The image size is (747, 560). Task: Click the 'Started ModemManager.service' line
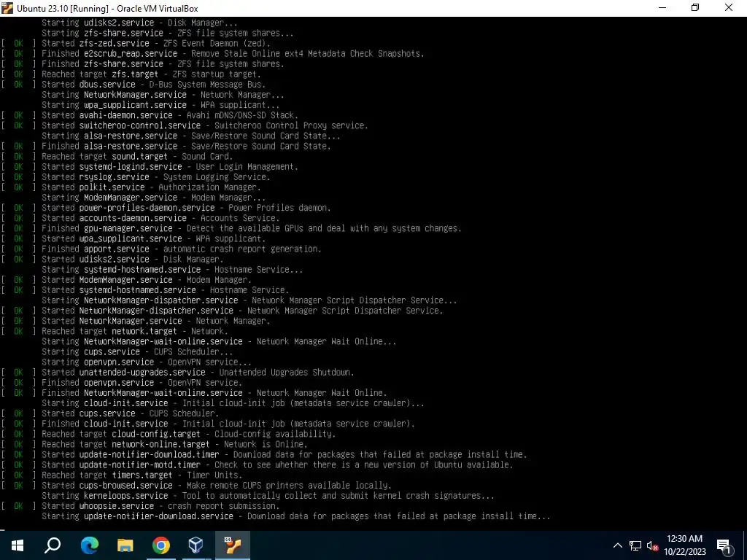click(x=126, y=280)
